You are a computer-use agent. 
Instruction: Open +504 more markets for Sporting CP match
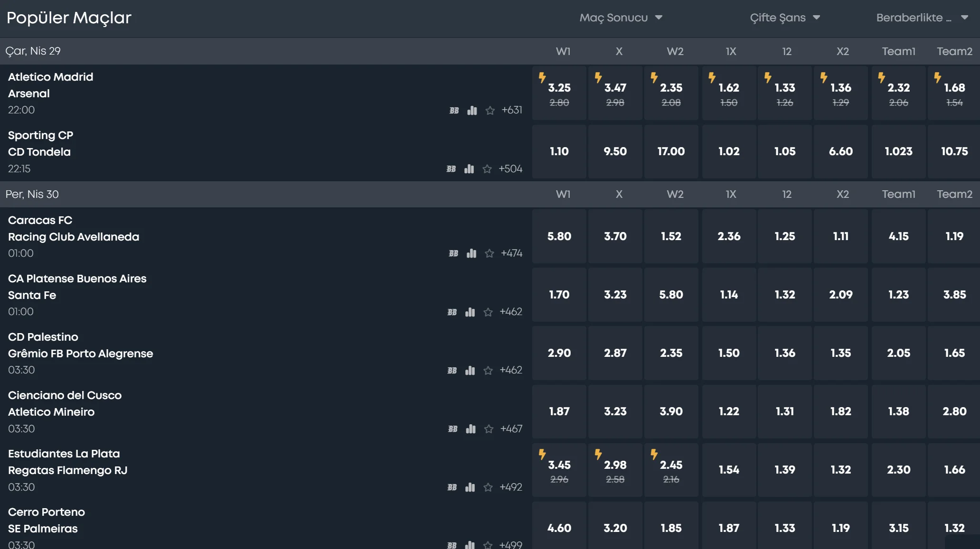point(510,169)
